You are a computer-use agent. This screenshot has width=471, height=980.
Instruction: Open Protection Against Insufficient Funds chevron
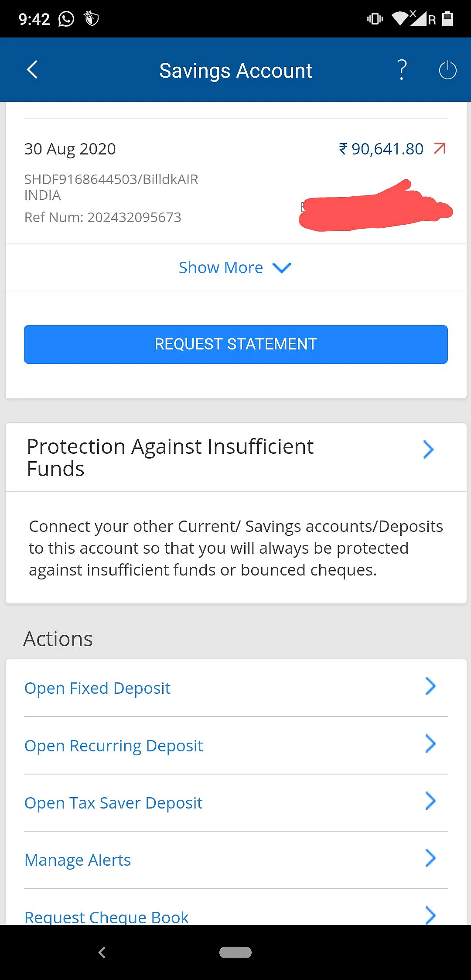(x=428, y=449)
